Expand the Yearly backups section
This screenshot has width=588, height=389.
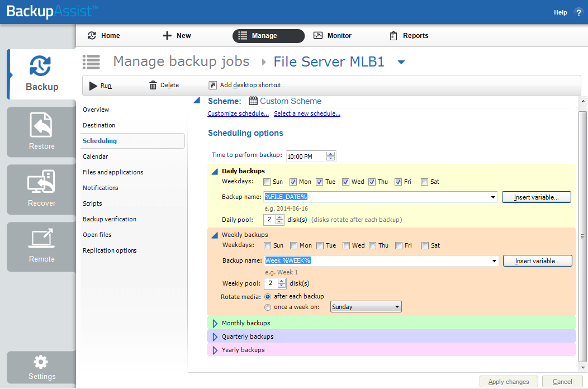215,350
